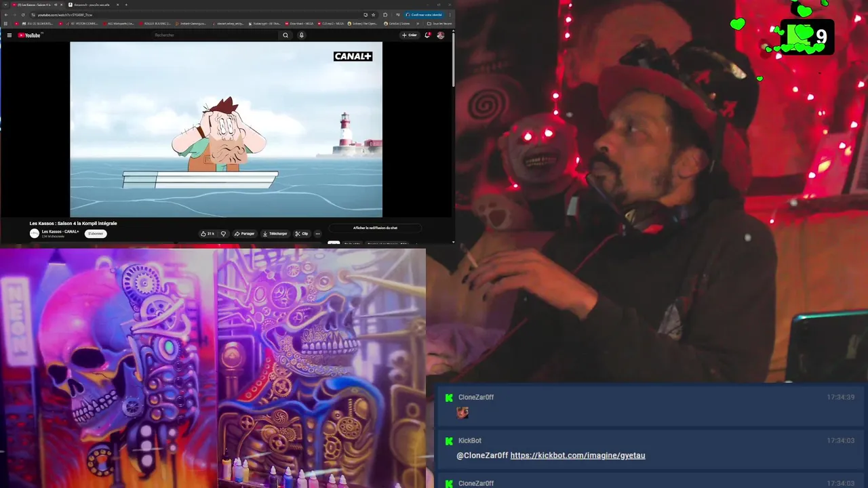
Task: Open the Download - MEGA bookmark
Action: point(298,23)
